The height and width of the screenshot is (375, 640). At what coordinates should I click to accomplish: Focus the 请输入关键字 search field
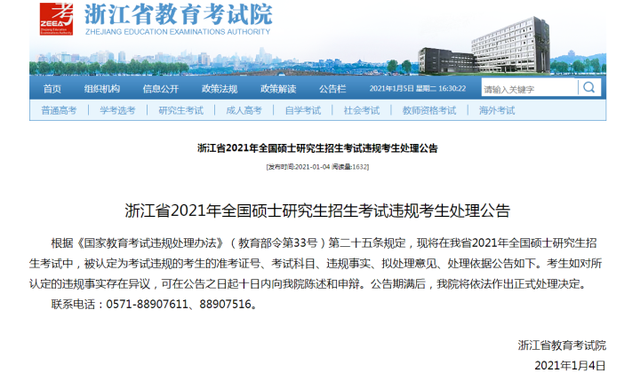coord(530,88)
